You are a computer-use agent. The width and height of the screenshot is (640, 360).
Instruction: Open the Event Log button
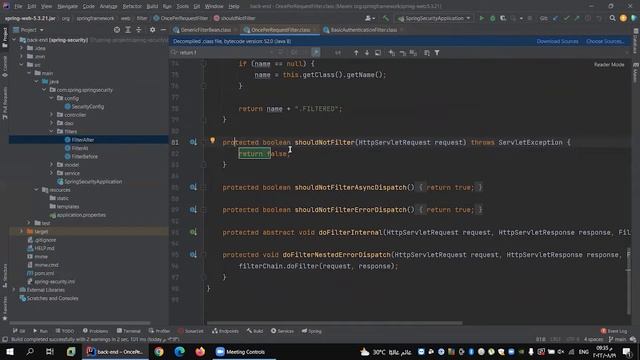coord(614,331)
